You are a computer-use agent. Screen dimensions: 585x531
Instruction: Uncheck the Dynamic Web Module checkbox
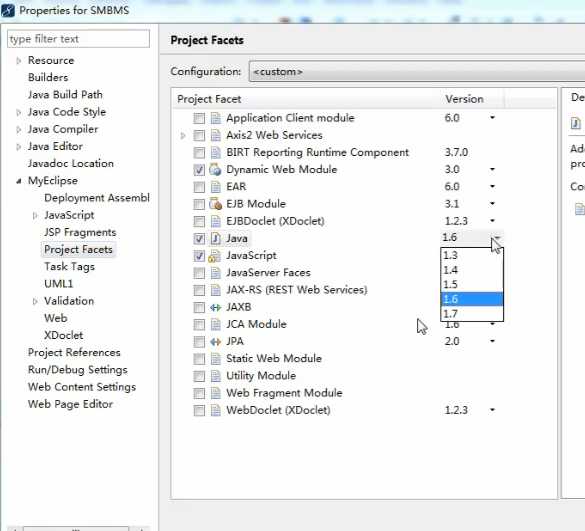(x=199, y=170)
